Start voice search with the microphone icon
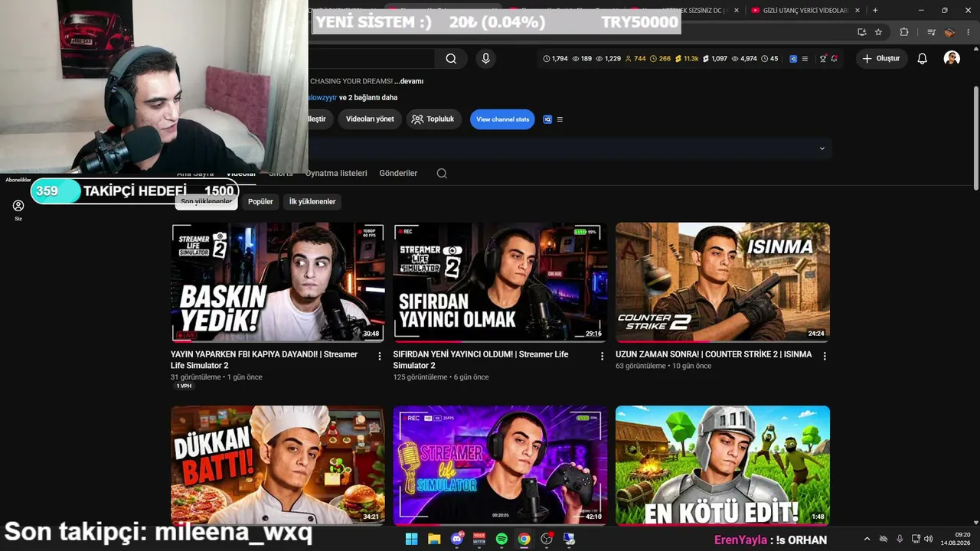This screenshot has height=551, width=980. tap(485, 59)
